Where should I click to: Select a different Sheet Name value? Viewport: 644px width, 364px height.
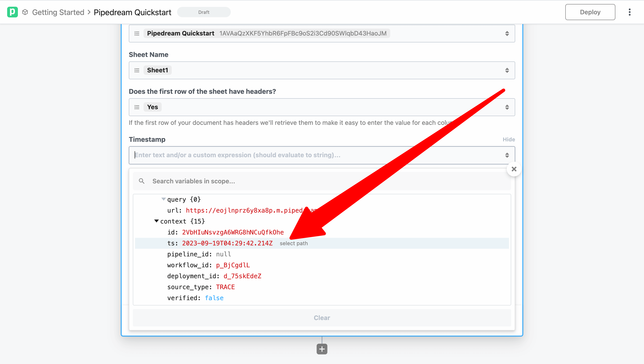507,70
